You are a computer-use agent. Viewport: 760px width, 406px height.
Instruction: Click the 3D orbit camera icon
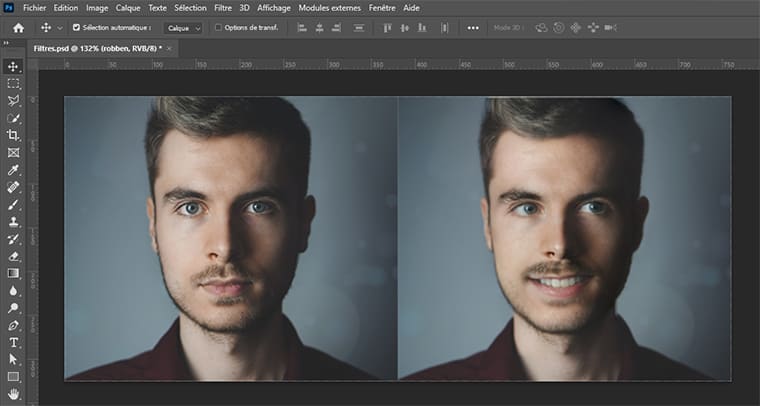tap(541, 28)
